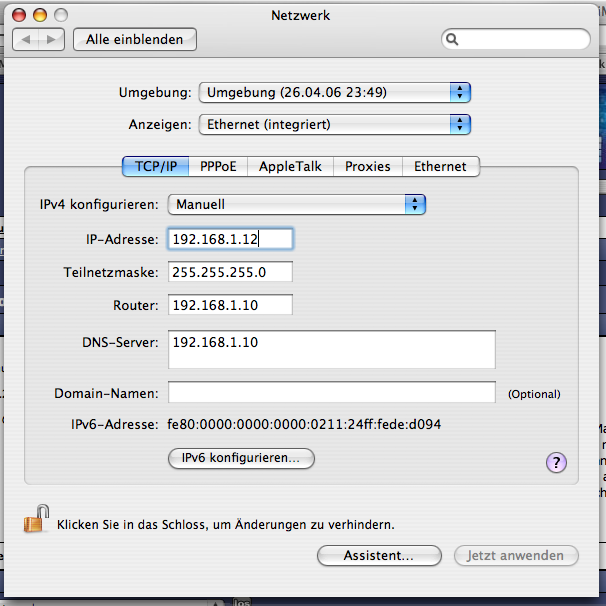The height and width of the screenshot is (606, 606).
Task: Click the Netzwerk window title
Action: pyautogui.click(x=300, y=15)
